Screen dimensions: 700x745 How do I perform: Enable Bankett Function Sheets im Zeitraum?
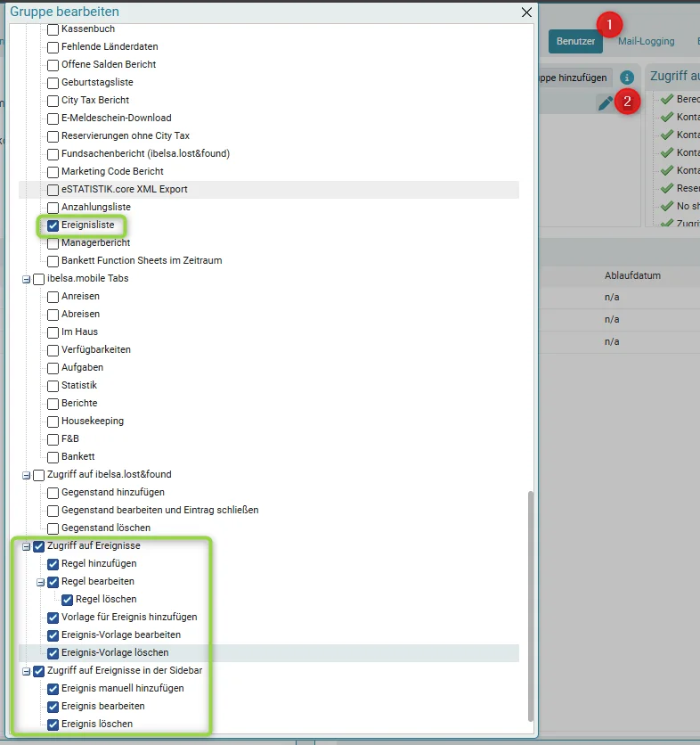53,261
